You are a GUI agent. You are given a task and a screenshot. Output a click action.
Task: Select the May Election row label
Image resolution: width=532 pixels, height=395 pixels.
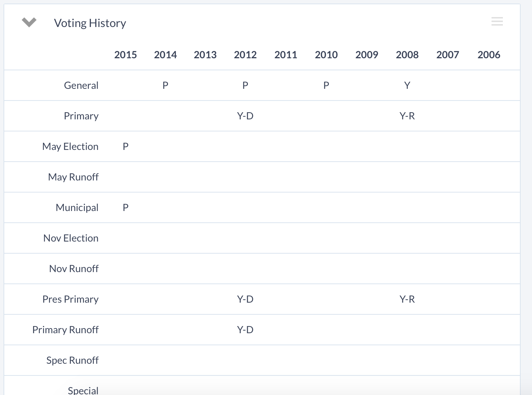(70, 146)
